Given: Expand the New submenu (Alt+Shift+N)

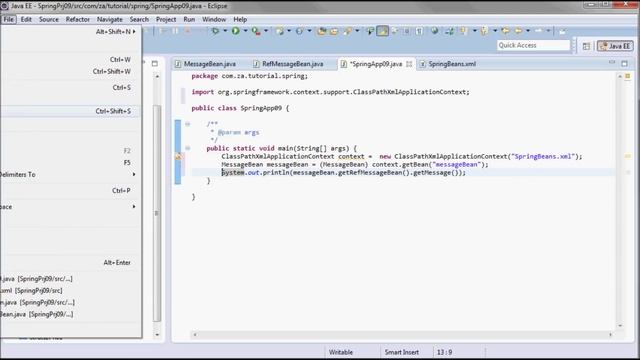Looking at the screenshot, I should 71,31.
